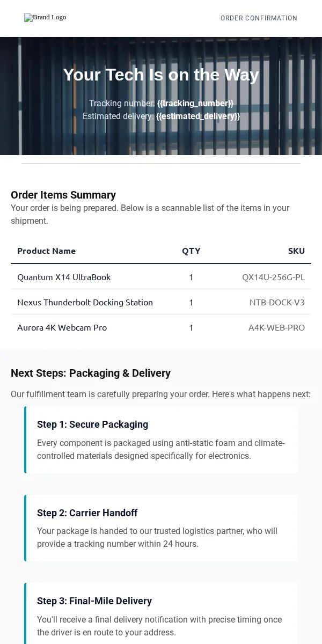The width and height of the screenshot is (322, 644).
Task: Click the QTY column header
Action: pyautogui.click(x=191, y=251)
